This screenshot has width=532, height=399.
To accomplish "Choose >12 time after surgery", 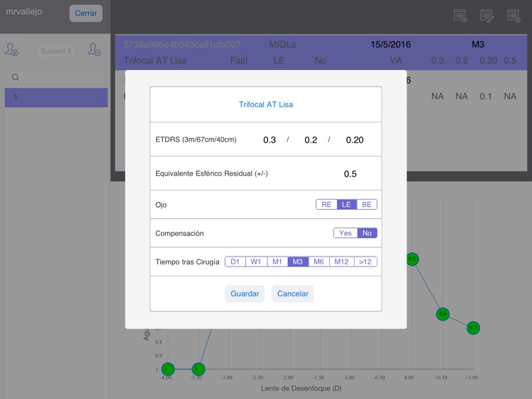I will point(365,262).
